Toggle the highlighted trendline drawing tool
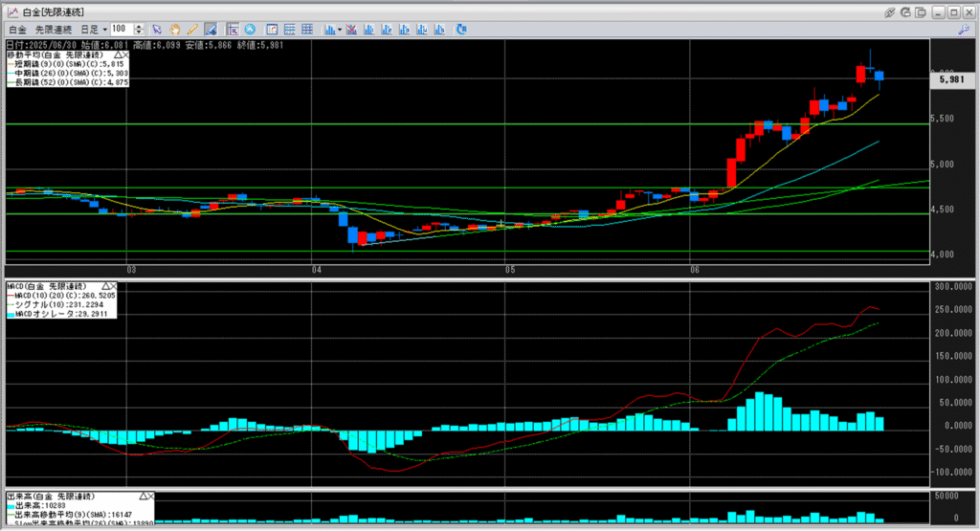 pos(212,30)
